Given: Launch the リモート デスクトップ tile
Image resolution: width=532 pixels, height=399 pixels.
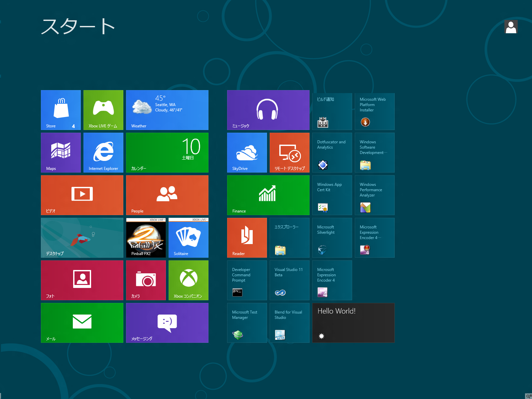Looking at the screenshot, I should coord(290,153).
